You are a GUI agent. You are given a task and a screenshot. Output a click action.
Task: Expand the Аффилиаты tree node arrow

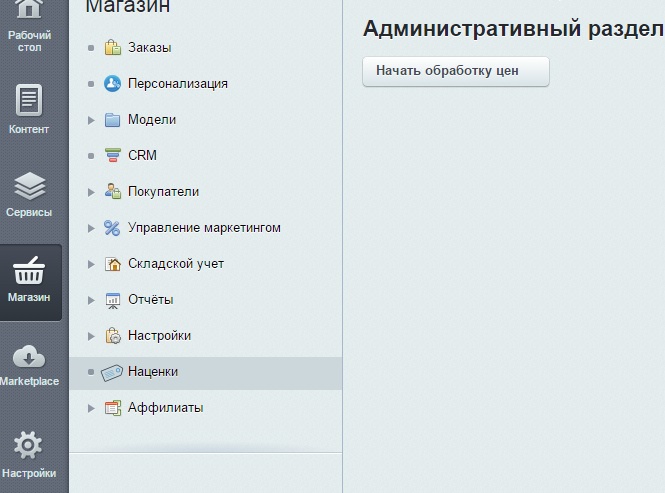(91, 408)
